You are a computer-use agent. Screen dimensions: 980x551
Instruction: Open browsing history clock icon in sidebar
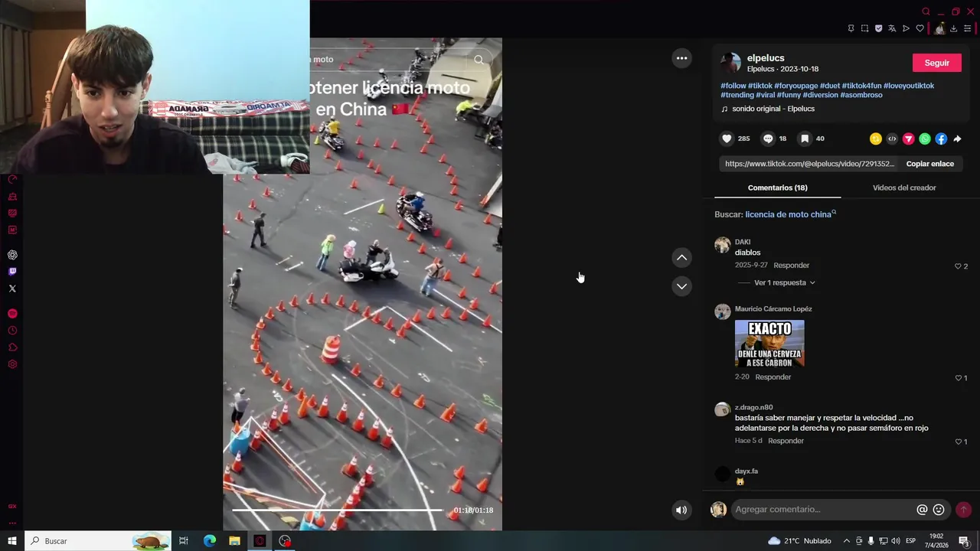(12, 331)
